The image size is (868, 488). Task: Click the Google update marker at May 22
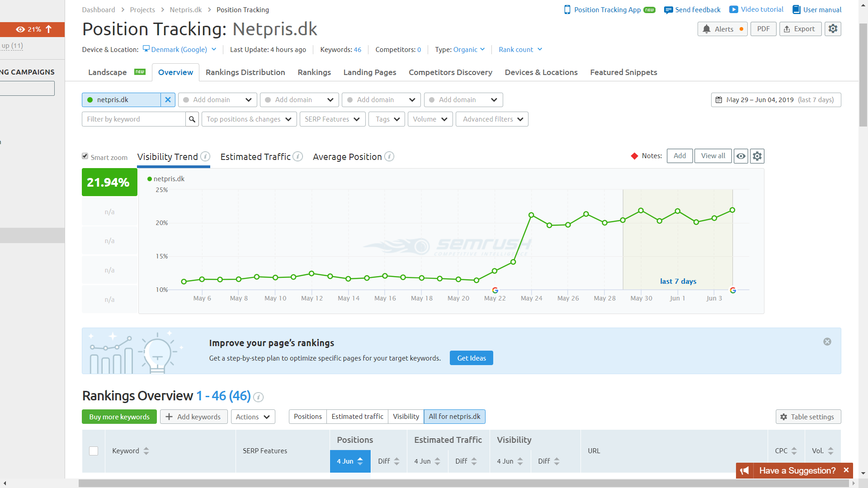coord(495,290)
